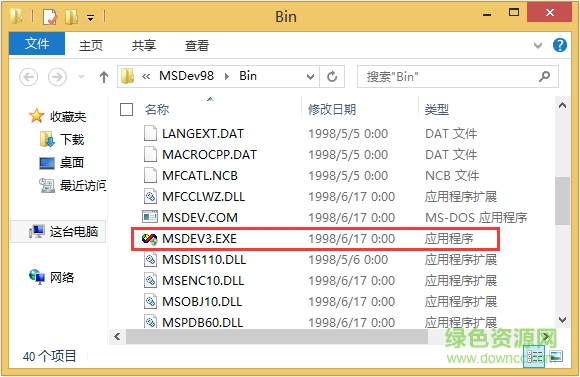Click the horizontal scrollbar thumb
This screenshot has height=377, width=580.
click(x=277, y=337)
